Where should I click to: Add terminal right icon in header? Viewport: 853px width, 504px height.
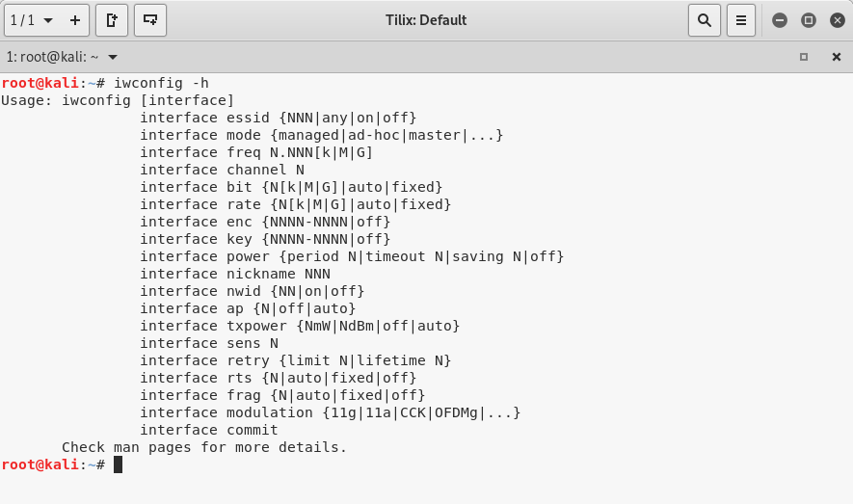click(112, 20)
